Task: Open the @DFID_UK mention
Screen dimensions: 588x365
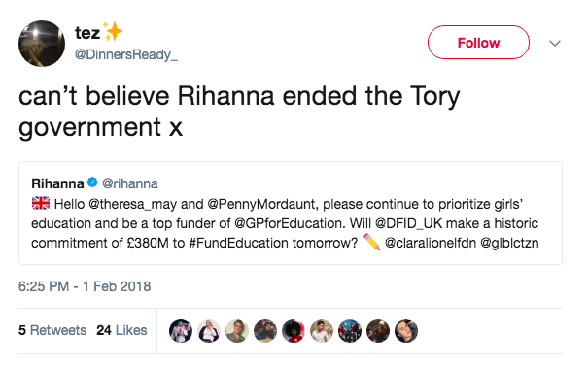Action: 409,223
